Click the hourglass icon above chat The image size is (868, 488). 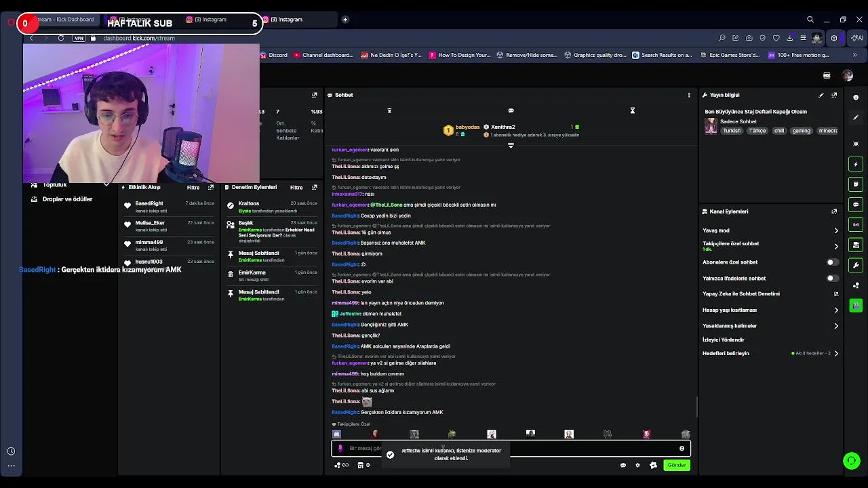[x=632, y=110]
